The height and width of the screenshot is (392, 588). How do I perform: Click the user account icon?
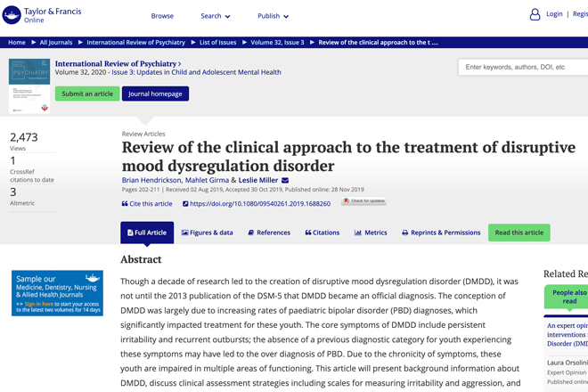(535, 14)
